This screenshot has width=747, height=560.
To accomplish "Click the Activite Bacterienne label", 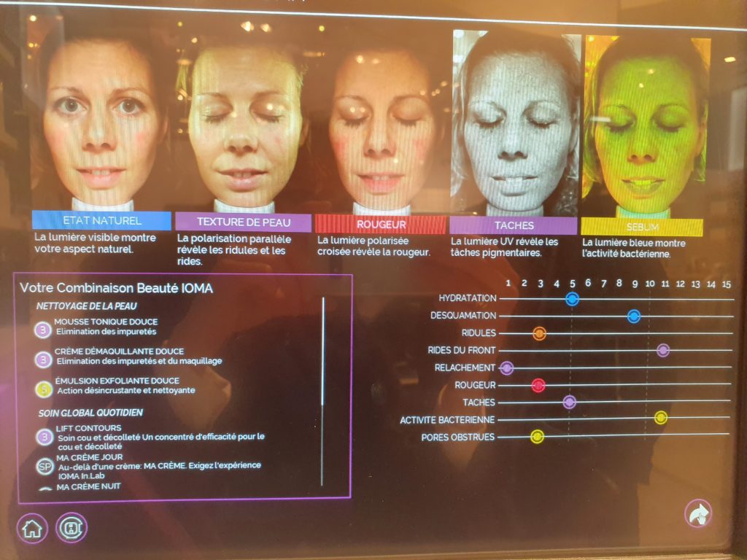I will pyautogui.click(x=447, y=420).
